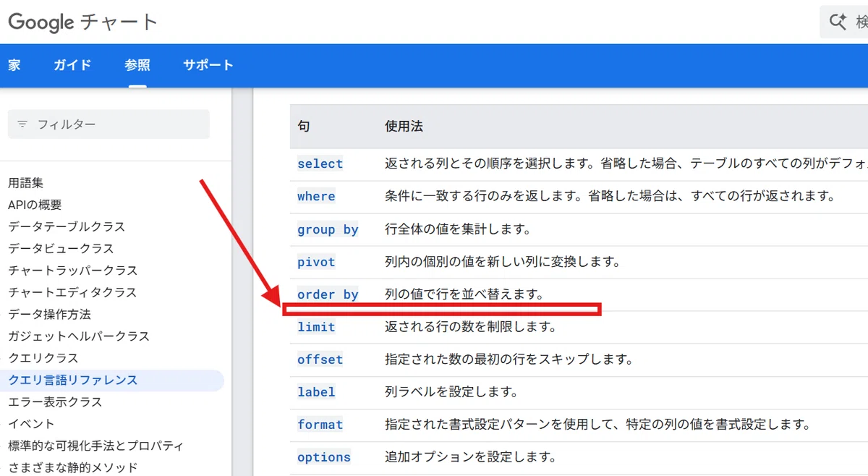
Task: Open 用語集 in the sidebar
Action: pyautogui.click(x=26, y=183)
